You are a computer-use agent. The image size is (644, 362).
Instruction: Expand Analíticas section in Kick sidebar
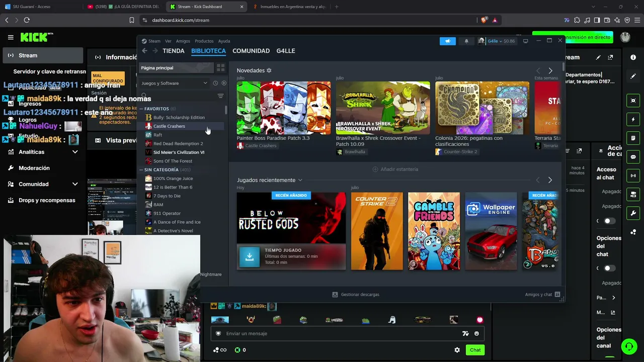[x=75, y=152]
